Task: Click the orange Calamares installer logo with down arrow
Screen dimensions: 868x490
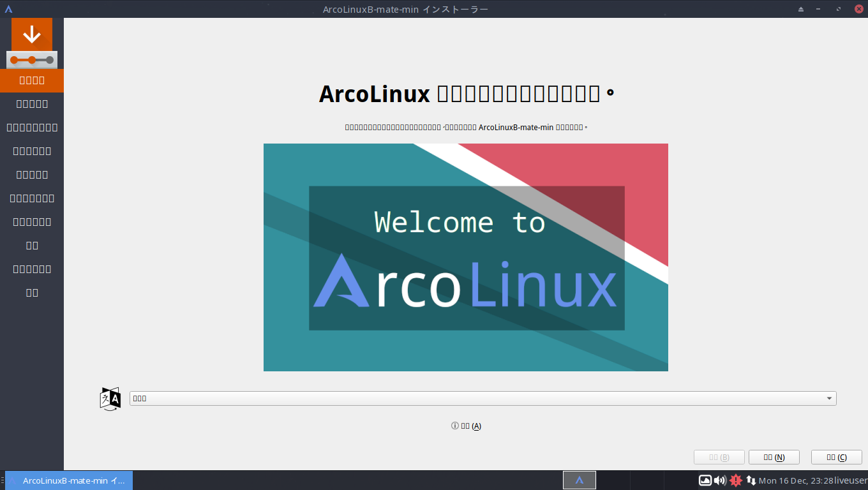Action: 32,43
